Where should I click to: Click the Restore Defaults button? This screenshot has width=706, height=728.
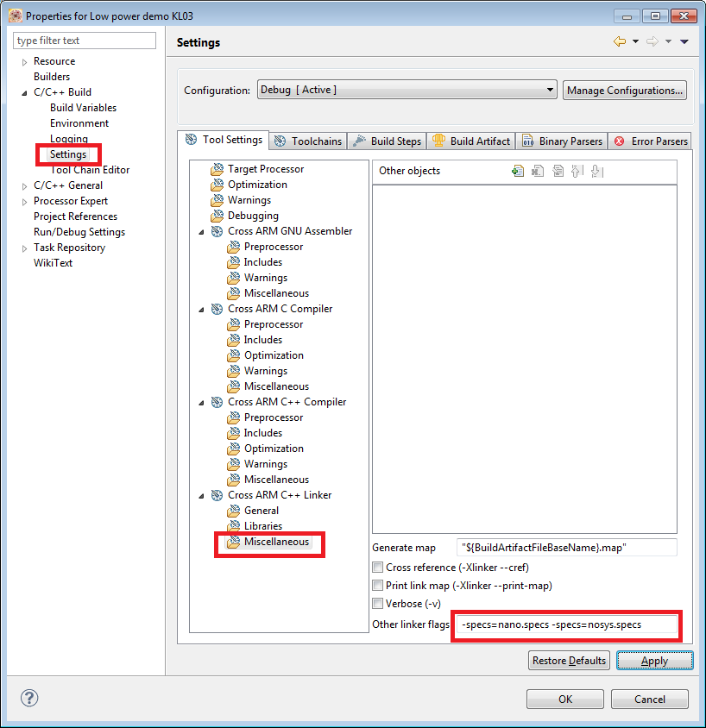[x=569, y=660]
